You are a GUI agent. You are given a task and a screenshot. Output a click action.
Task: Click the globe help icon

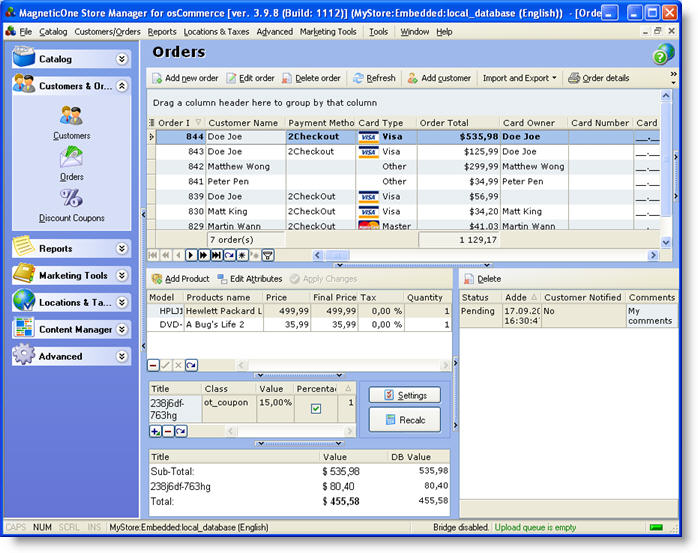(x=663, y=54)
